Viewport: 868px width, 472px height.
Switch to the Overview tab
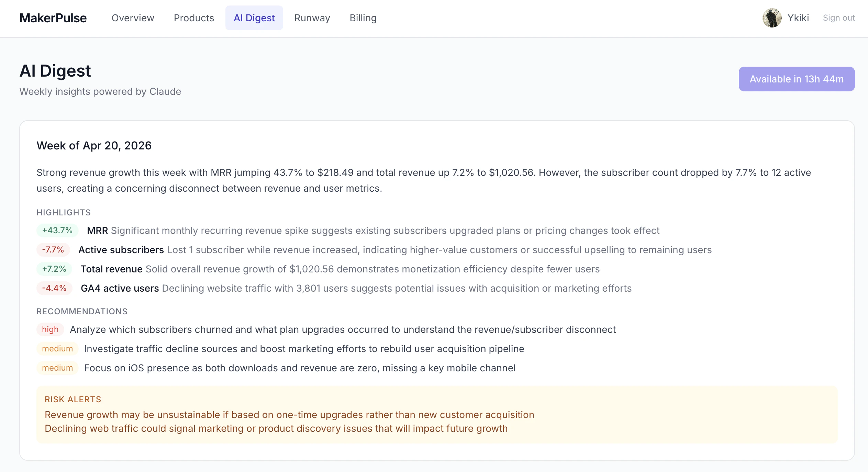pyautogui.click(x=133, y=18)
